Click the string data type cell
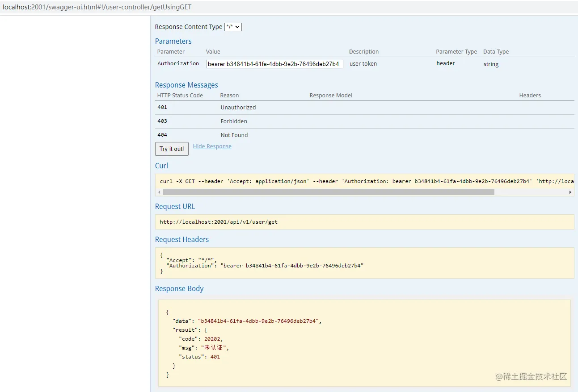The image size is (578, 392). 491,64
